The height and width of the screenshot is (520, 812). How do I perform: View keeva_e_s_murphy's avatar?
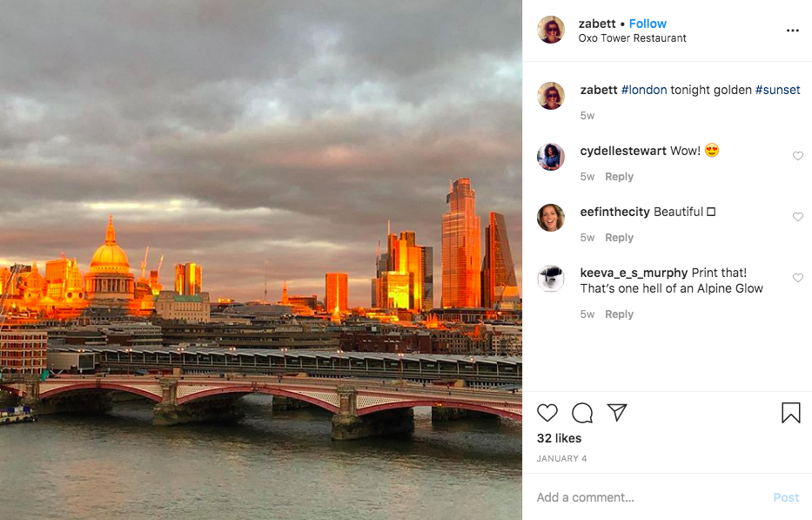(551, 279)
